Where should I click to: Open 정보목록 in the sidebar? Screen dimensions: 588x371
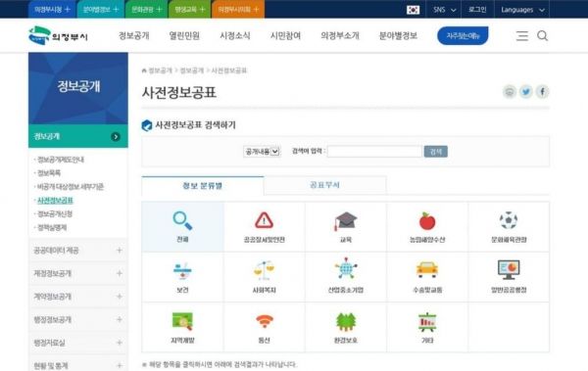(49, 173)
